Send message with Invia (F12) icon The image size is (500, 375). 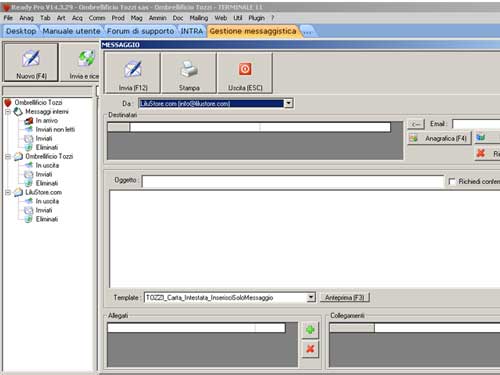(133, 69)
